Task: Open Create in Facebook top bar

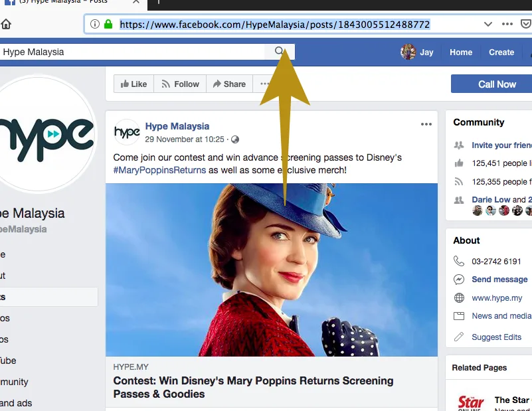Action: pyautogui.click(x=501, y=52)
